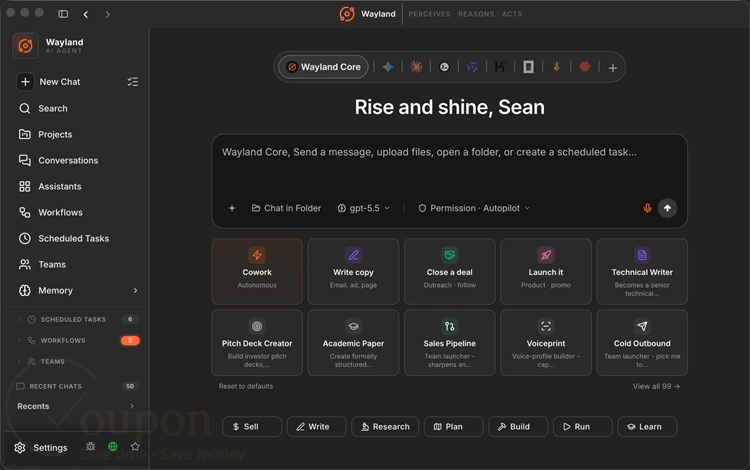
Task: Add a new agent with the plus
Action: 613,68
